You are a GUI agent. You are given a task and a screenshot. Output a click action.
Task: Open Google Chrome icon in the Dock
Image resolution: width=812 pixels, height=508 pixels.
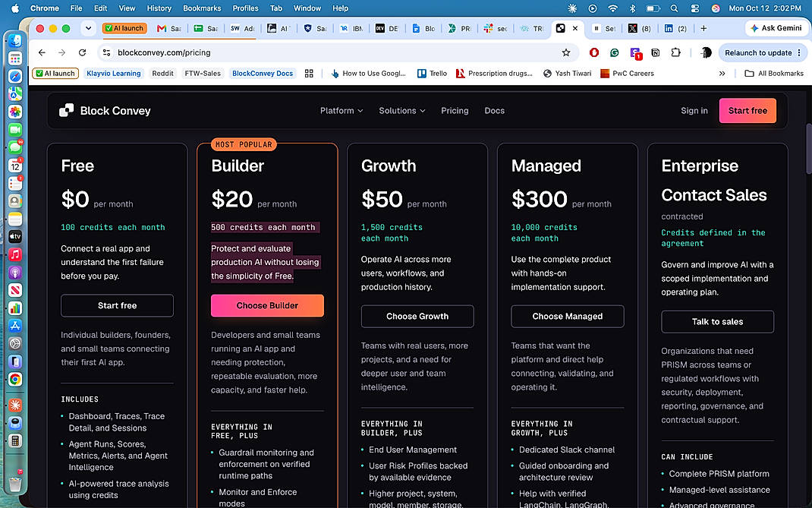click(x=15, y=380)
